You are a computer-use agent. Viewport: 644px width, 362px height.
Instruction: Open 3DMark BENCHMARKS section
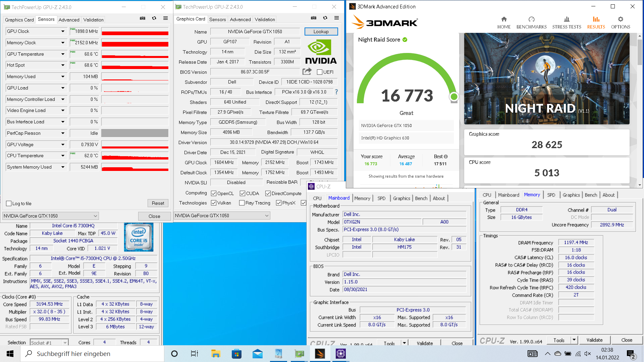pos(531,23)
